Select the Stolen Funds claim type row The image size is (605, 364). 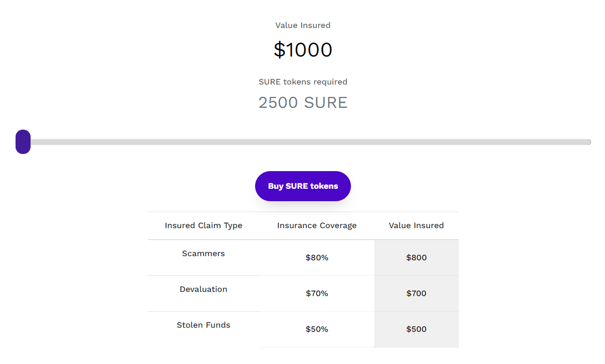(x=203, y=325)
